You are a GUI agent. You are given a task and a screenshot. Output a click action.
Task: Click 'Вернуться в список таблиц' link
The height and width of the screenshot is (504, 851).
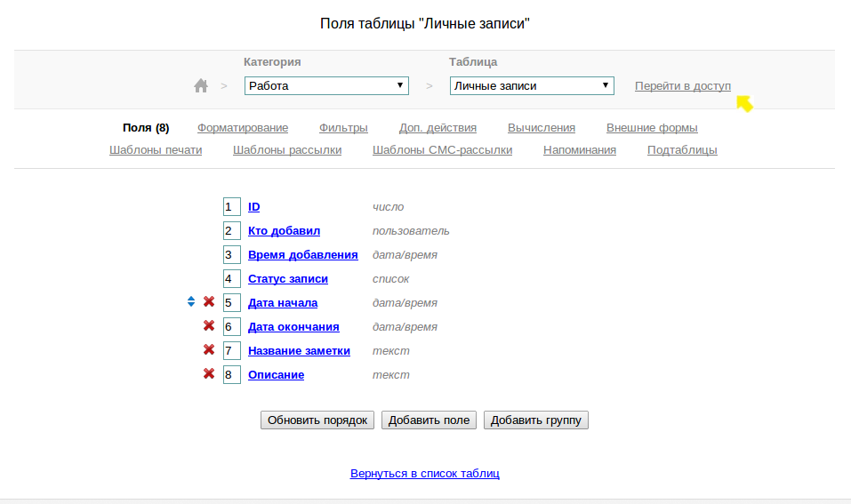425,474
